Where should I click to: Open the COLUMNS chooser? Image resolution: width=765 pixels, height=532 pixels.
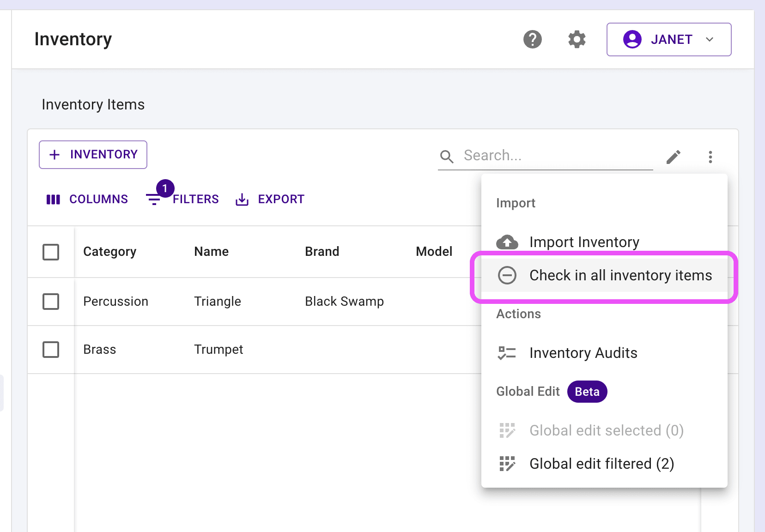click(87, 199)
